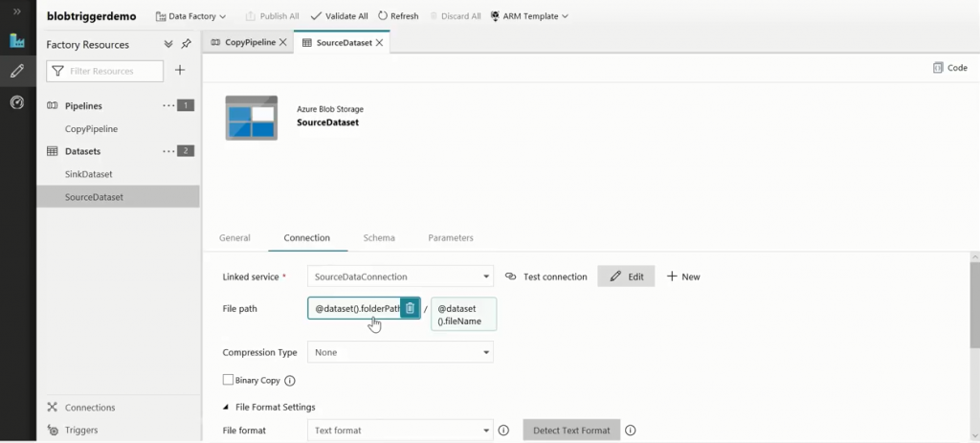Click the Azure Blob Storage dataset icon
Image resolution: width=980 pixels, height=443 pixels.
pos(252,118)
